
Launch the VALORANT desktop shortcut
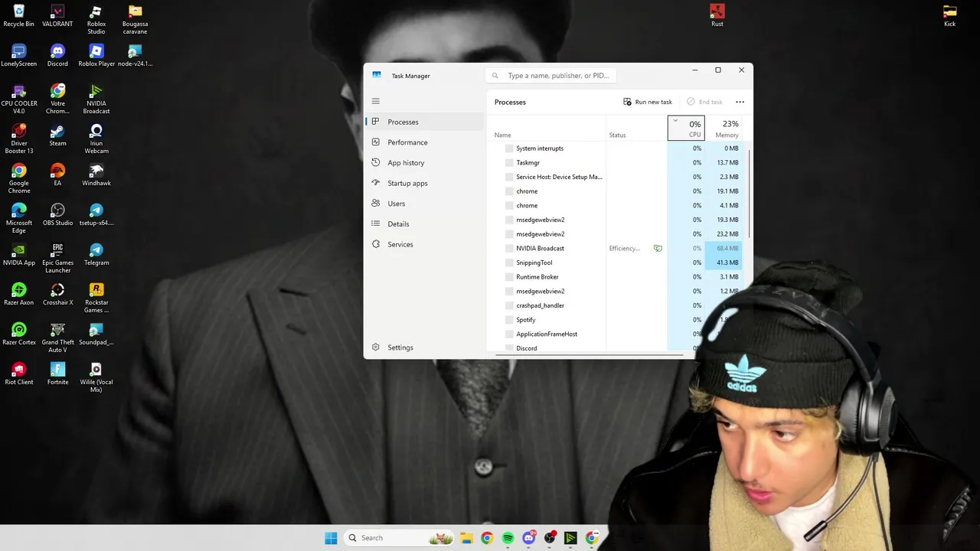(57, 16)
